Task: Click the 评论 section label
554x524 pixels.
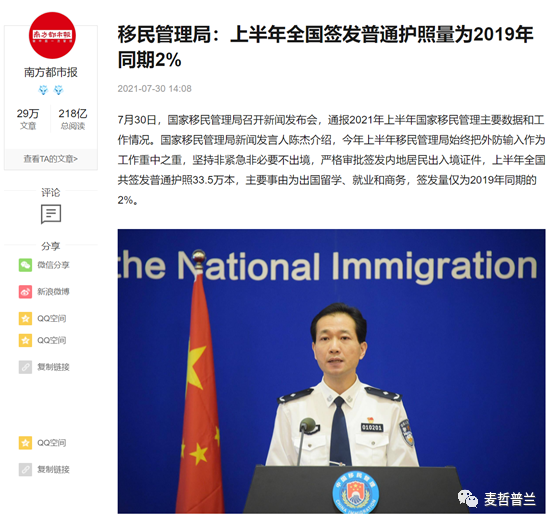Action: (51, 193)
